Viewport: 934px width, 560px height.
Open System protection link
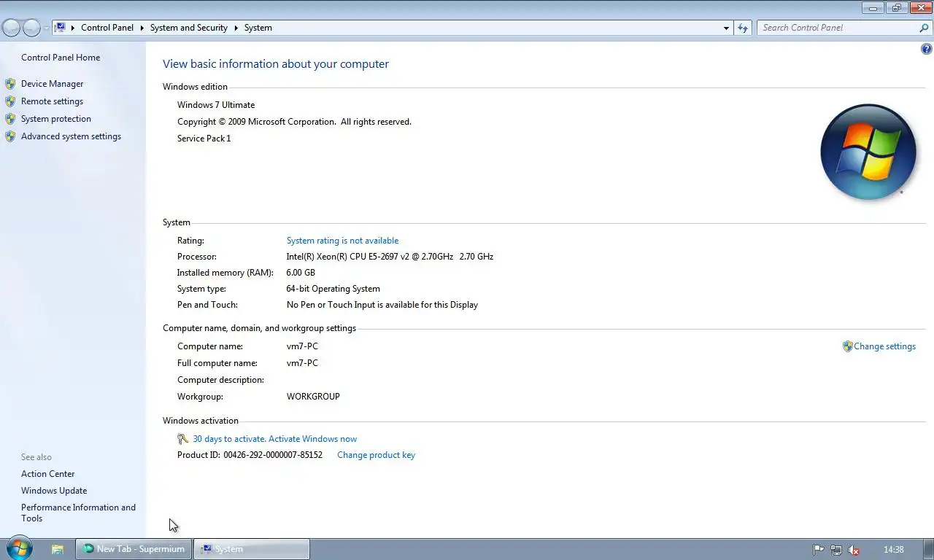click(x=56, y=119)
